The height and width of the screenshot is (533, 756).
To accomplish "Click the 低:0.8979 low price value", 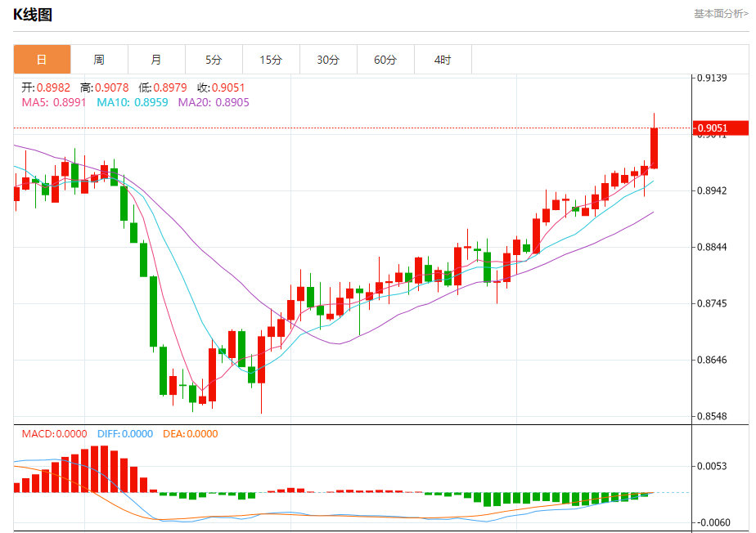I will point(163,87).
